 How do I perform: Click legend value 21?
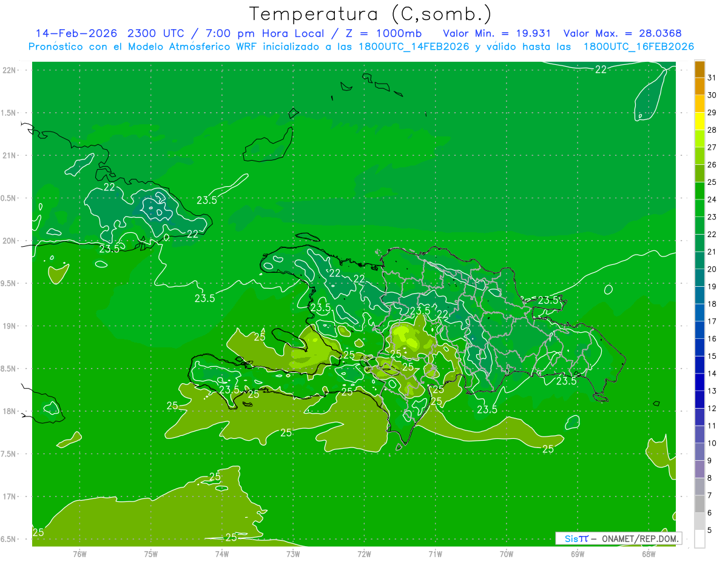point(712,252)
